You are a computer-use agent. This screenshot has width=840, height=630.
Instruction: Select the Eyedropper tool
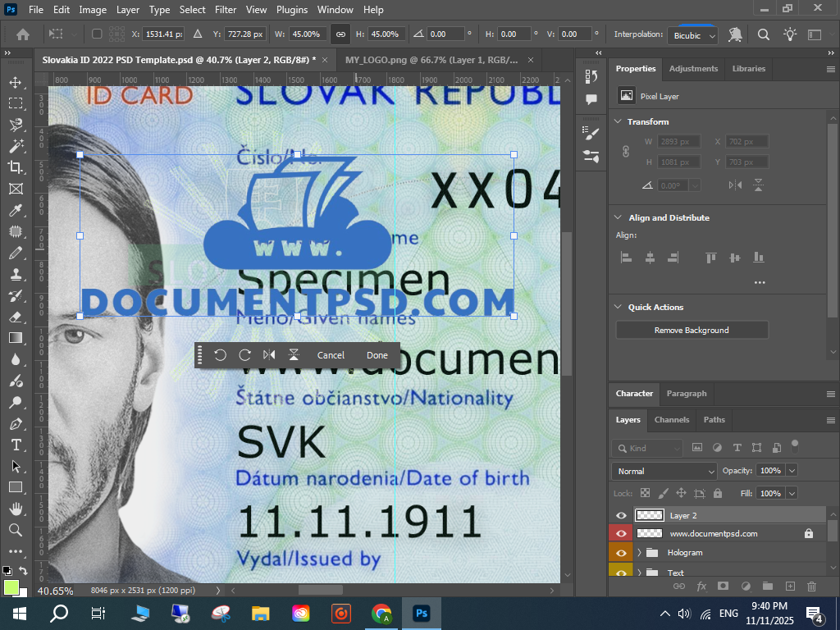point(15,210)
